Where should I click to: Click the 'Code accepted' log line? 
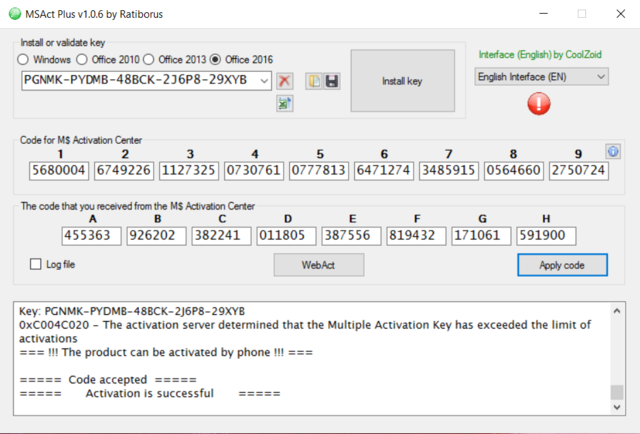108,380
